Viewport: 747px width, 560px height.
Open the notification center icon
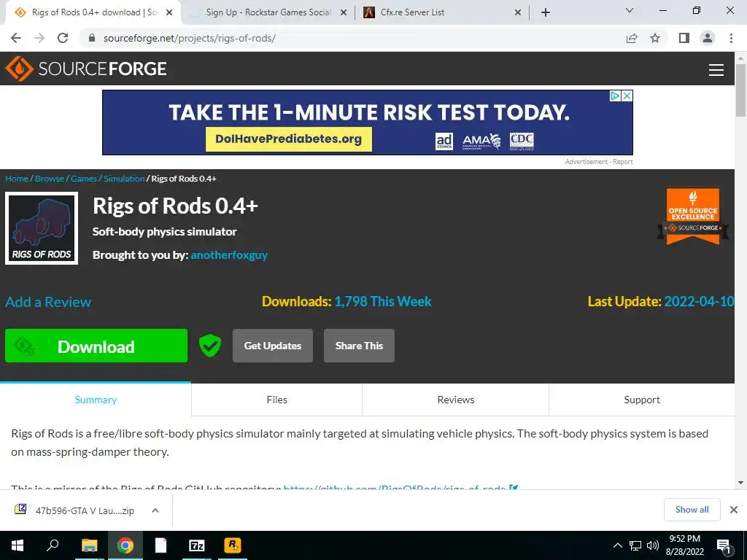724,545
